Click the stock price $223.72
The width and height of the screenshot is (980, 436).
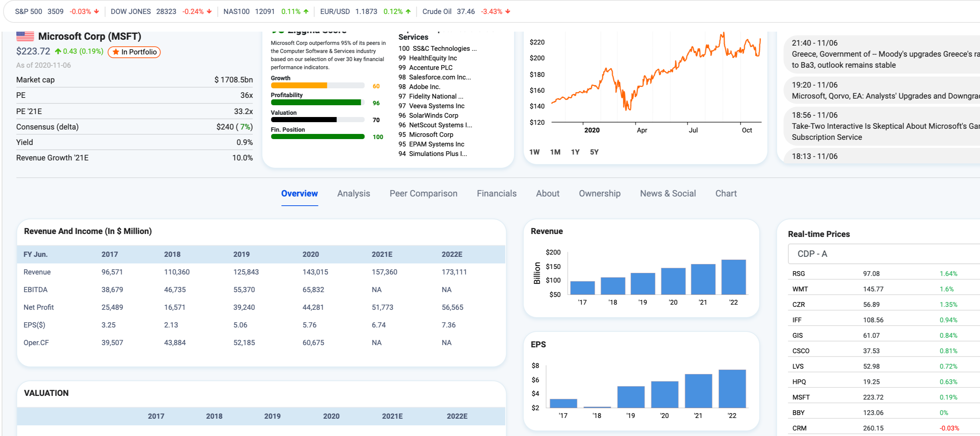pos(33,51)
